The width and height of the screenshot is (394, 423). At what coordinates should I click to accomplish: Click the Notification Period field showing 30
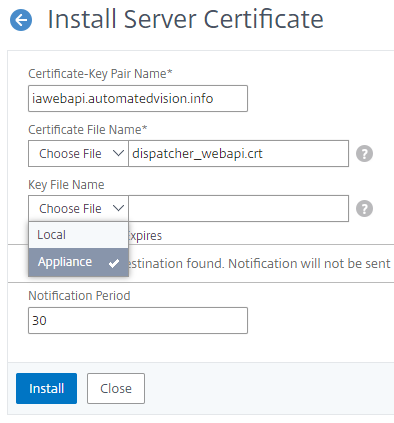click(138, 320)
